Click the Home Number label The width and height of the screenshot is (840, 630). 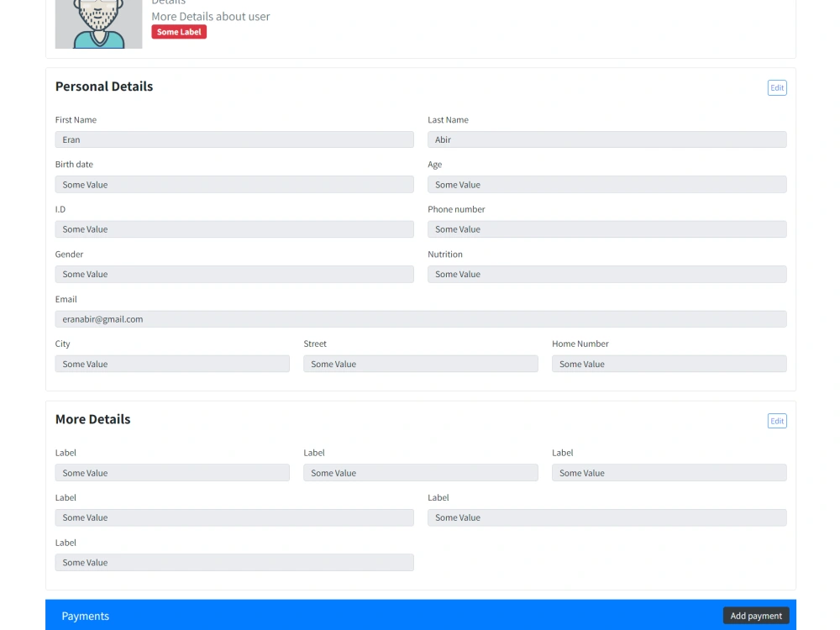click(x=580, y=344)
